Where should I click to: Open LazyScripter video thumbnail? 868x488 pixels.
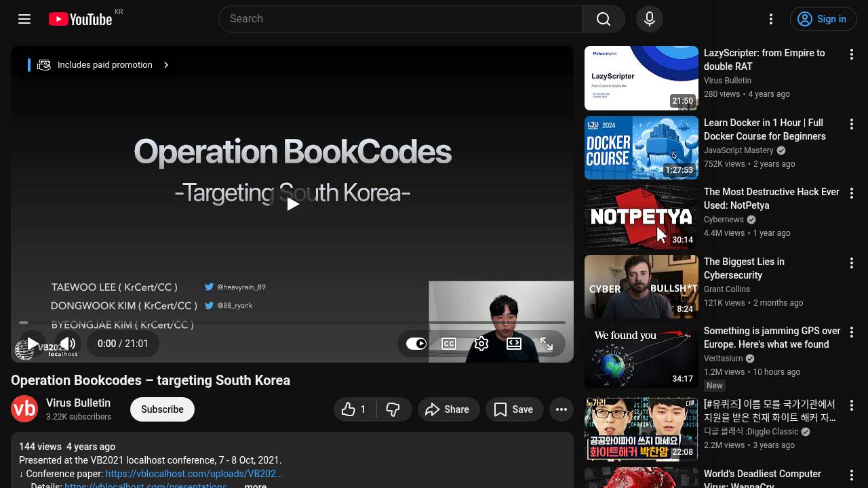[x=642, y=78]
